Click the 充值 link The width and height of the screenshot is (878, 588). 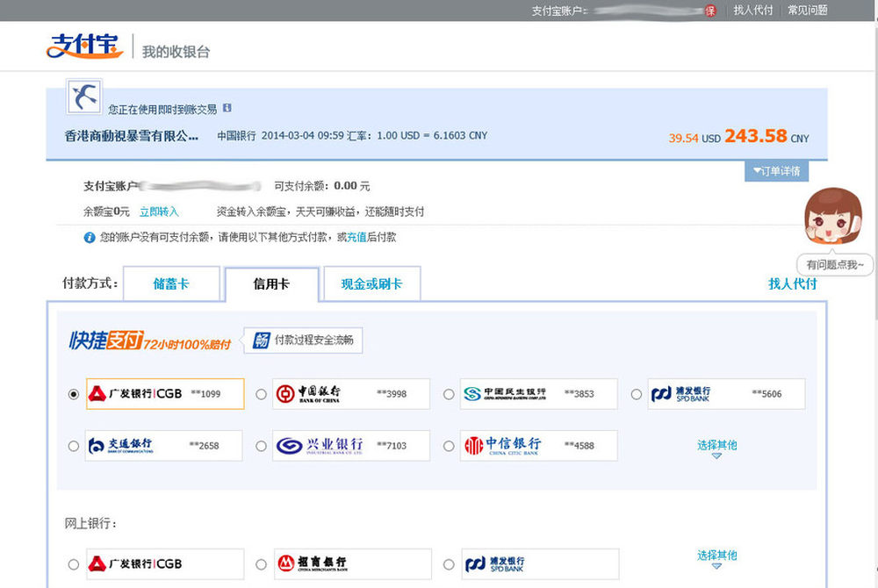point(356,237)
